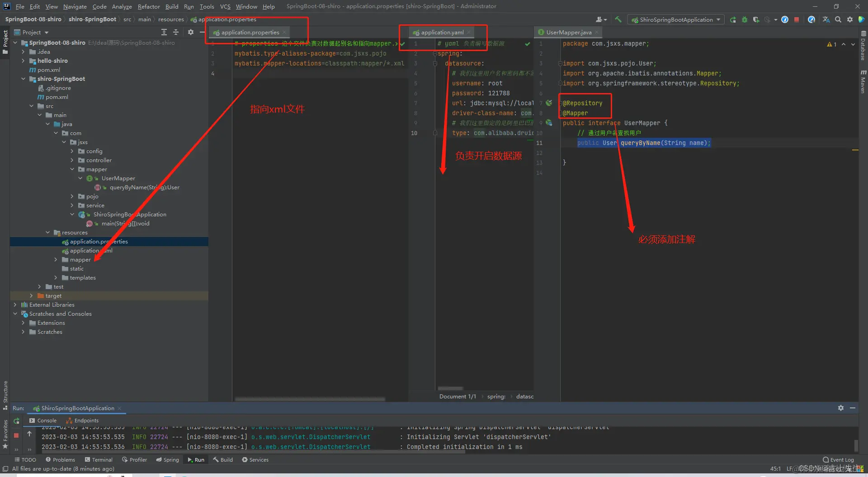Click the warning count indicator in editor
Screen dimensions: 868x477
click(x=832, y=44)
